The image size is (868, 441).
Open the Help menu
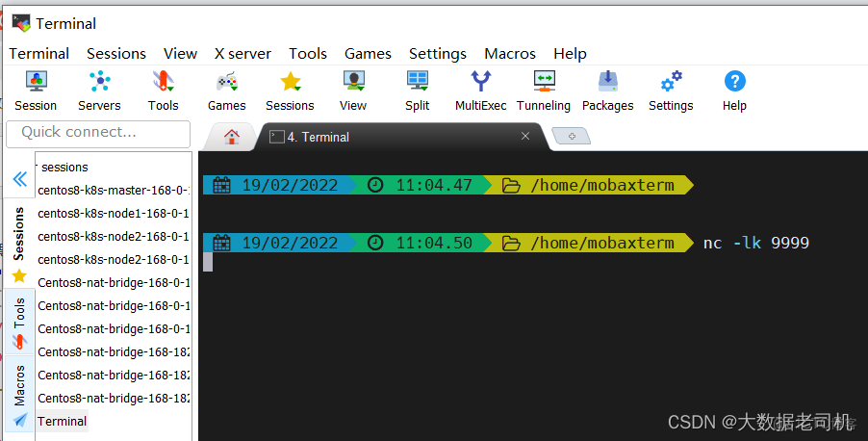[571, 54]
